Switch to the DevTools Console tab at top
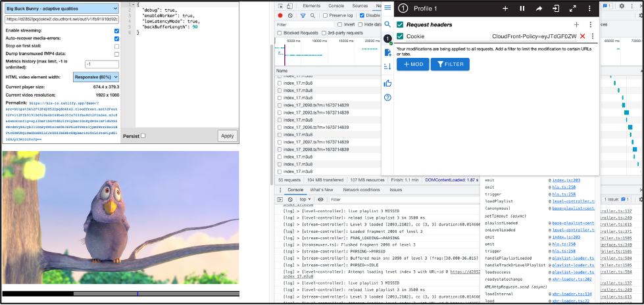The height and width of the screenshot is (305, 644). pyautogui.click(x=336, y=6)
